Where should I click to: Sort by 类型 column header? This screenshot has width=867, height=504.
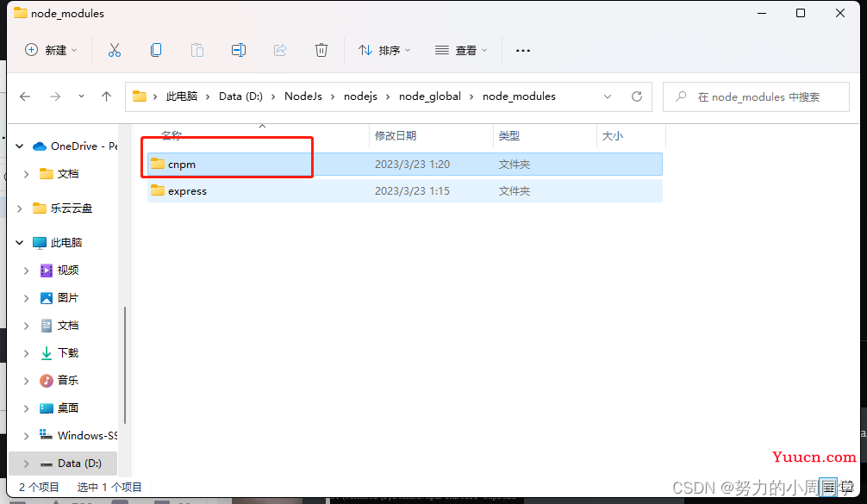[508, 136]
